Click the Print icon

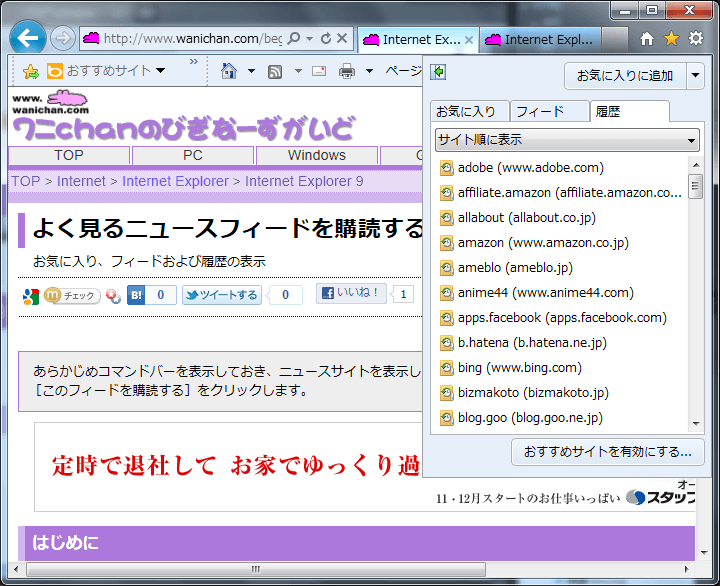(x=347, y=71)
